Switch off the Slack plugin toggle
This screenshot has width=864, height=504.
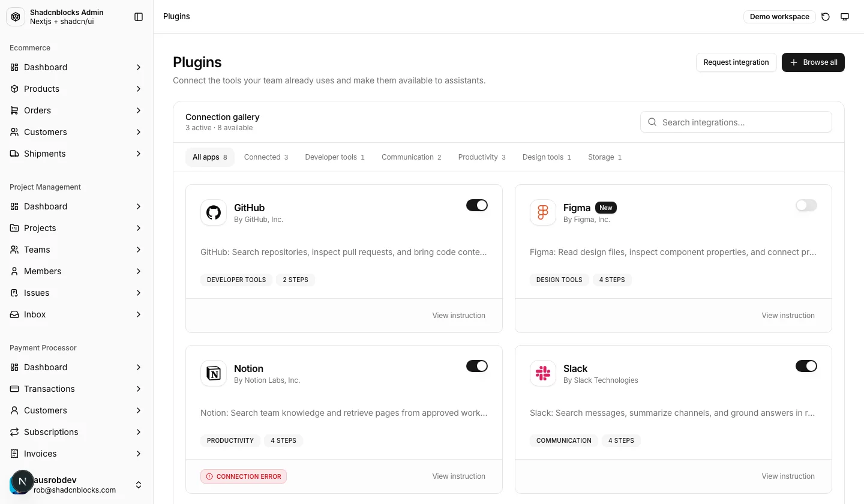[806, 366]
